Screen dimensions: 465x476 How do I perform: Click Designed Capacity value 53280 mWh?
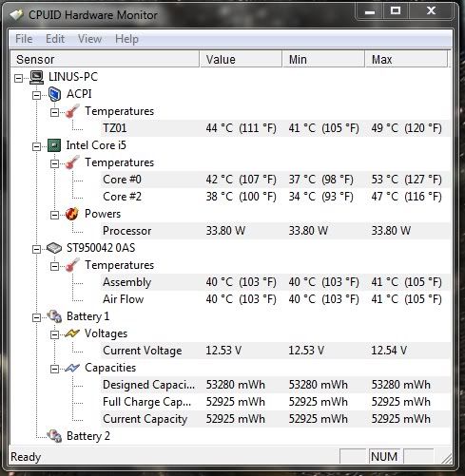click(x=236, y=385)
